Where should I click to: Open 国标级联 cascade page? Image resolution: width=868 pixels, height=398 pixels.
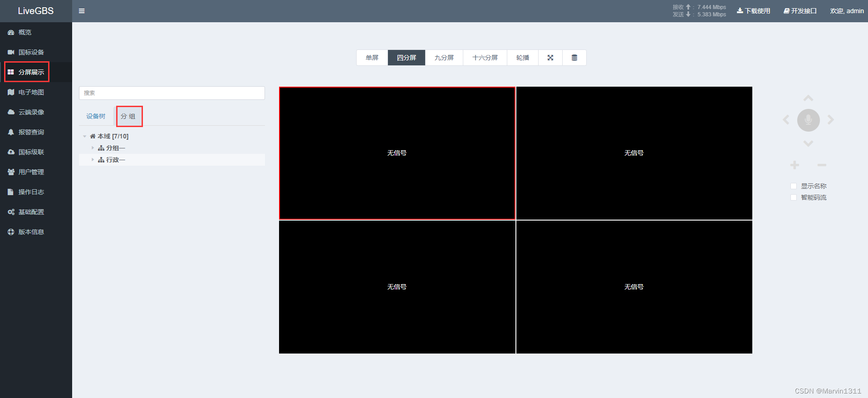click(36, 152)
